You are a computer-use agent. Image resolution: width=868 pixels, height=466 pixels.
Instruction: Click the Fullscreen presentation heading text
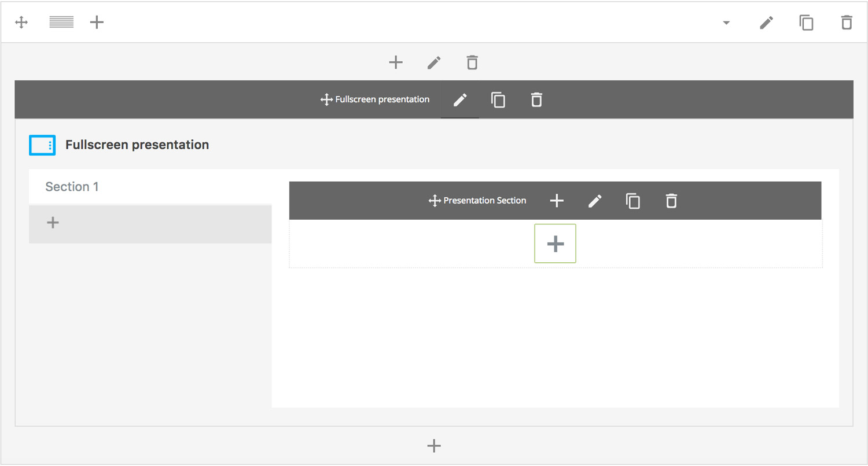137,145
